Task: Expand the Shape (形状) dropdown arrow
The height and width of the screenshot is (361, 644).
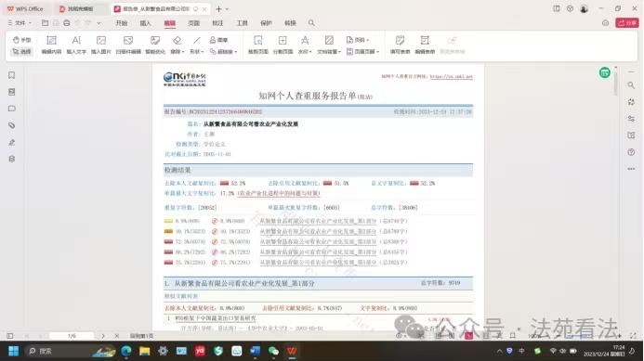Action: point(202,52)
